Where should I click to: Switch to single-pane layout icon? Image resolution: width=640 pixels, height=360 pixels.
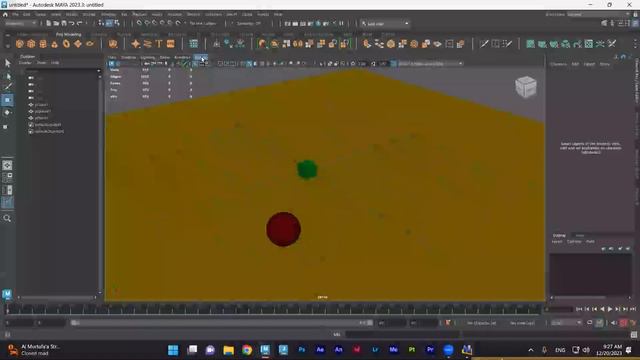click(x=7, y=165)
